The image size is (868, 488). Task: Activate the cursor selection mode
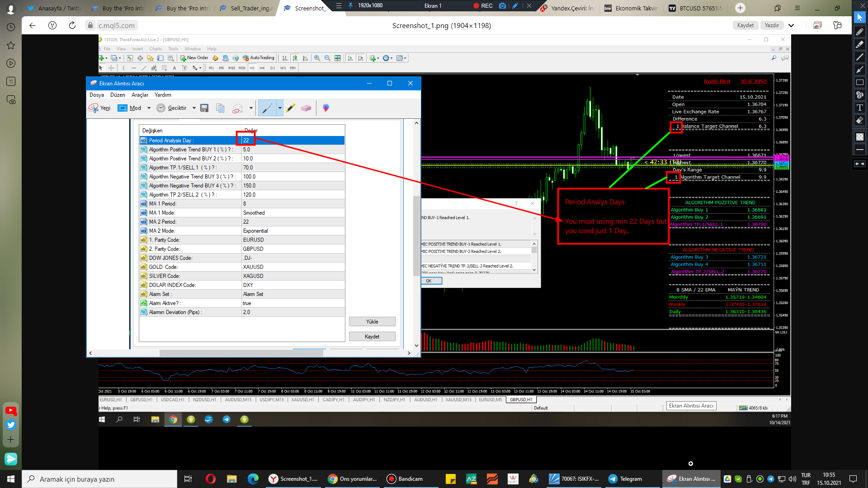pyautogui.click(x=860, y=17)
